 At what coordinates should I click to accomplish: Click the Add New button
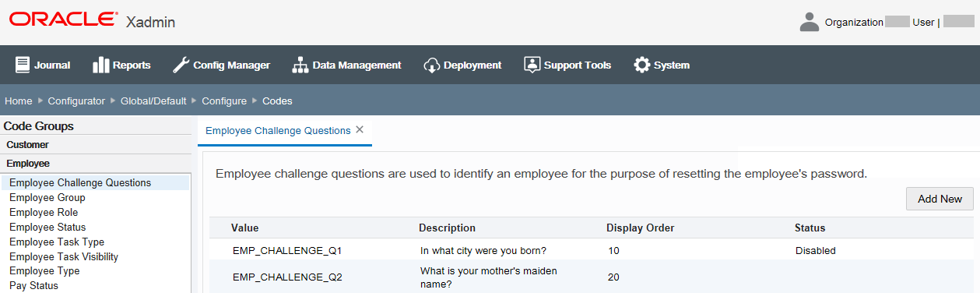pos(940,199)
